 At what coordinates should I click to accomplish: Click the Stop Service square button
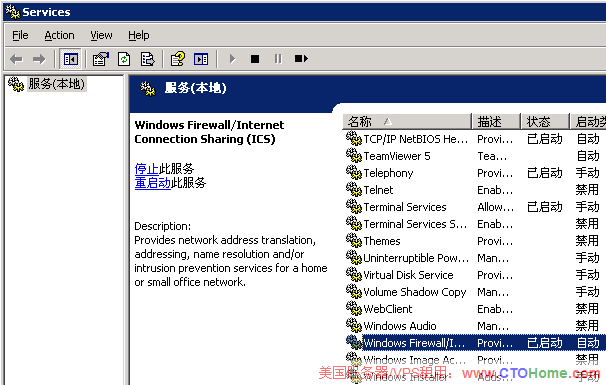pyautogui.click(x=255, y=59)
